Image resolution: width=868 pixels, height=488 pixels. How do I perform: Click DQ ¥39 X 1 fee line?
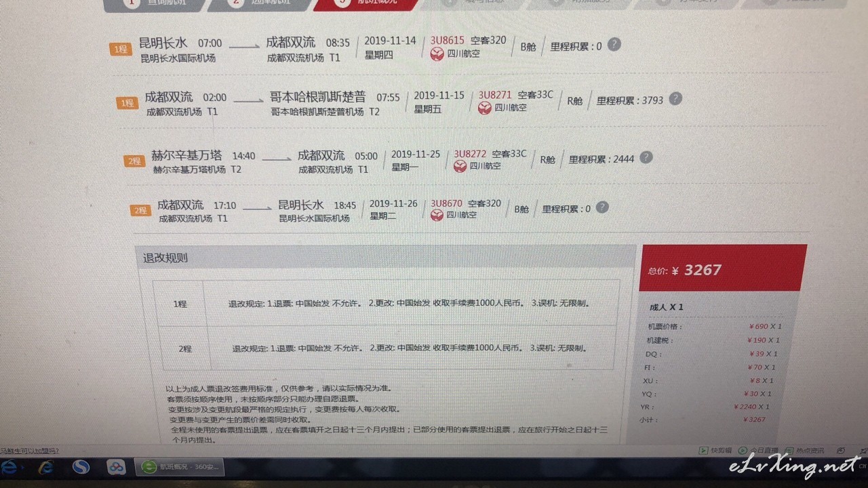[x=711, y=354]
